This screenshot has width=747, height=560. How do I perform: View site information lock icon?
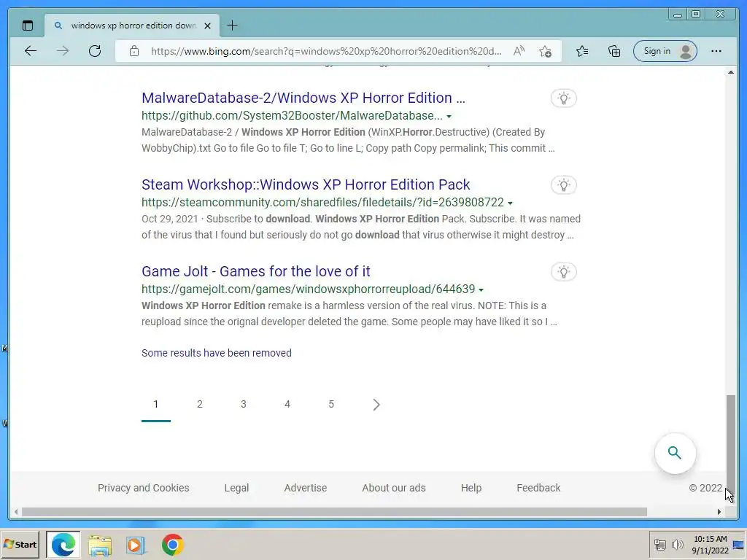pos(134,51)
